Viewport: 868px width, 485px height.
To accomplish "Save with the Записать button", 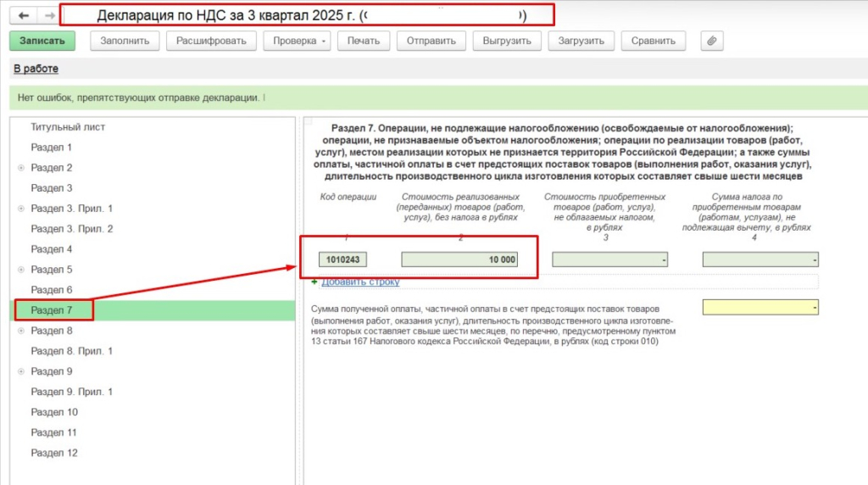I will pos(42,41).
